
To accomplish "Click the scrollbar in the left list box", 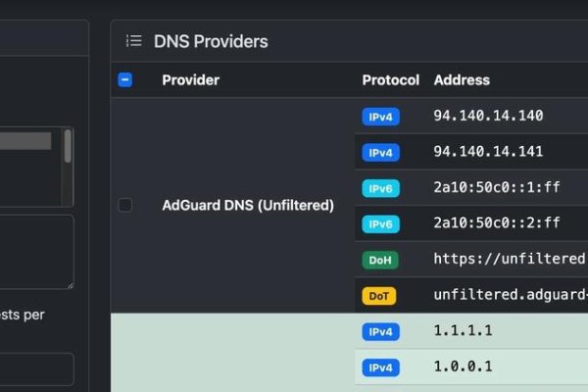I will [x=68, y=147].
